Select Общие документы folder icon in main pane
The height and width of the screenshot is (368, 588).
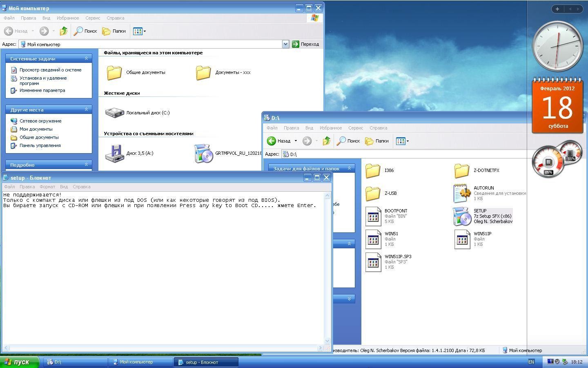(114, 72)
